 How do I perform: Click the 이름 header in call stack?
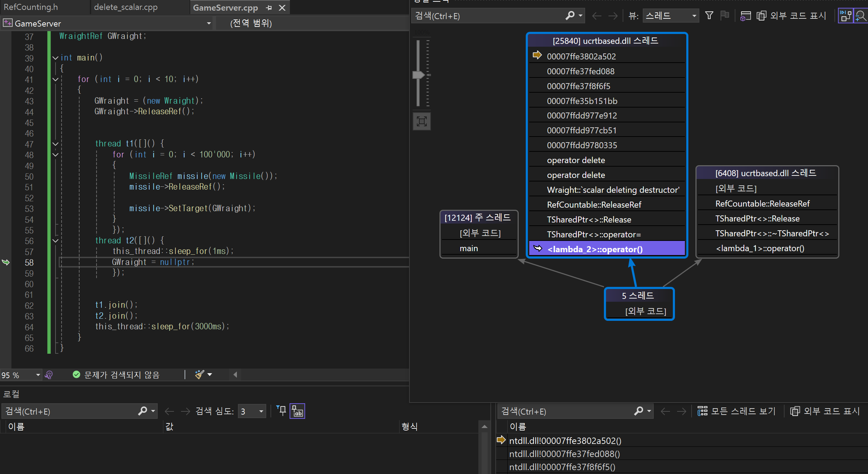(x=518, y=427)
